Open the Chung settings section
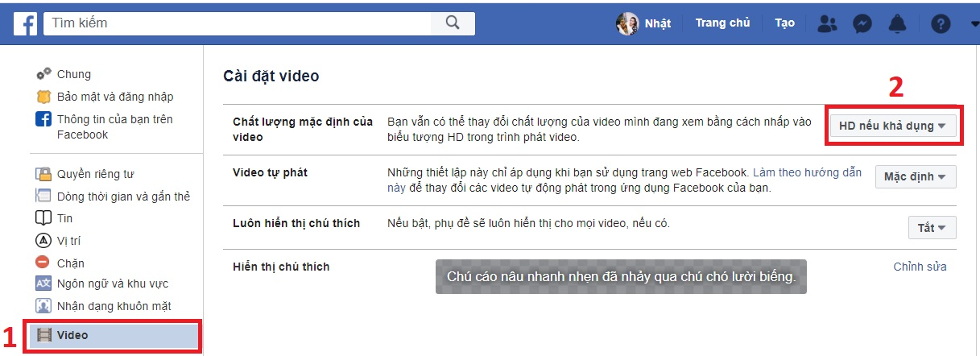This screenshot has height=356, width=980. (x=74, y=74)
